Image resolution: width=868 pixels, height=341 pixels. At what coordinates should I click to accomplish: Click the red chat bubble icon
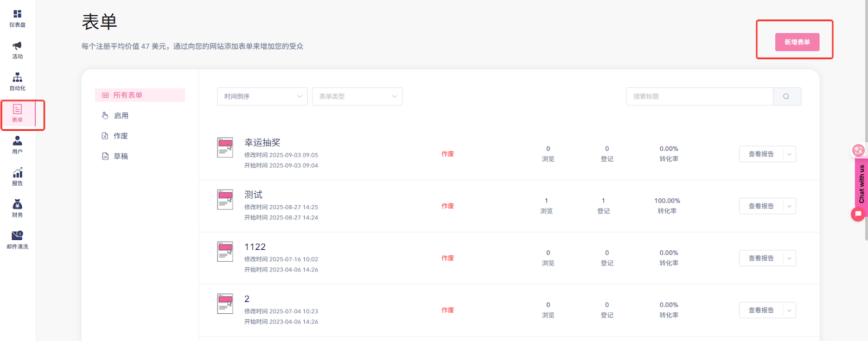coord(858,214)
